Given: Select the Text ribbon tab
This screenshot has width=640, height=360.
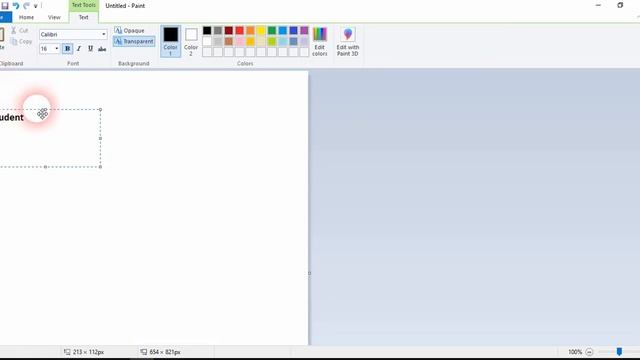Looking at the screenshot, I should click(83, 17).
